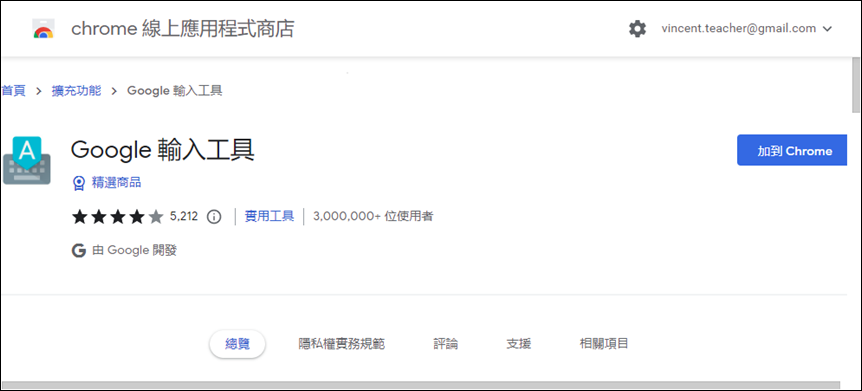The width and height of the screenshot is (862, 391).
Task: Click the Google 輸入工具 heading
Action: [163, 150]
